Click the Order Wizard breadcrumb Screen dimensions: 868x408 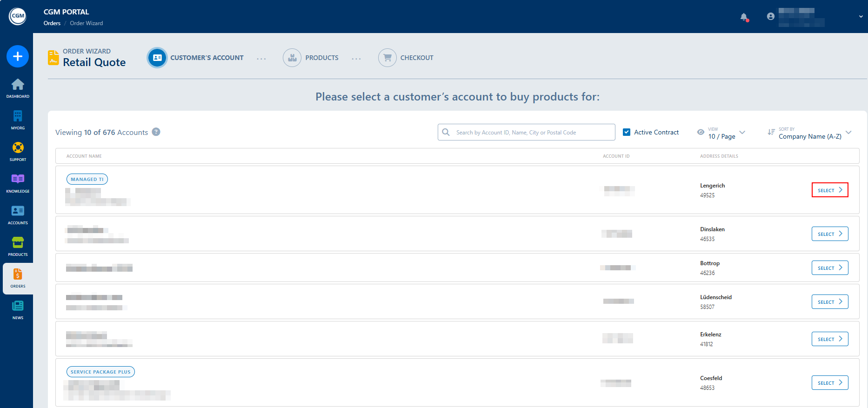click(87, 23)
